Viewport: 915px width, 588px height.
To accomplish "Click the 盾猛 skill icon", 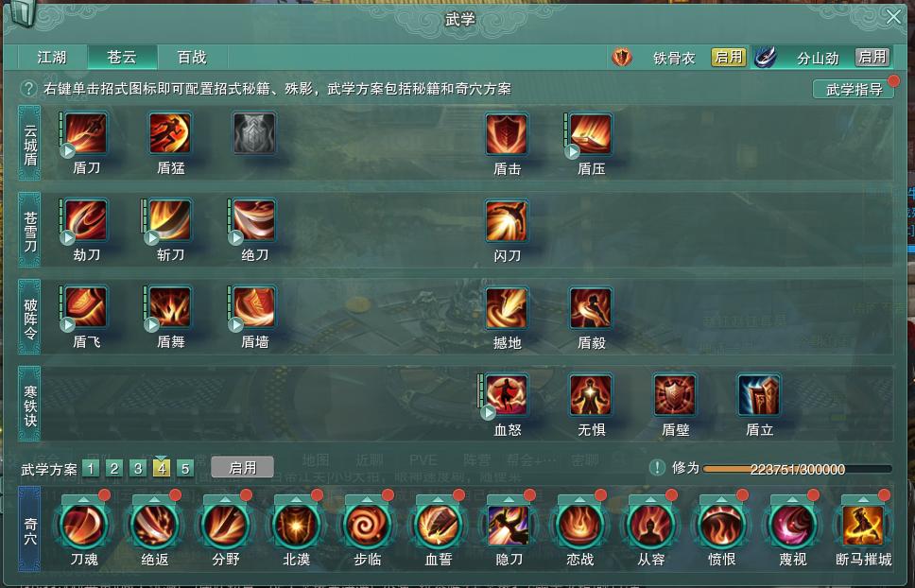I will 170,133.
